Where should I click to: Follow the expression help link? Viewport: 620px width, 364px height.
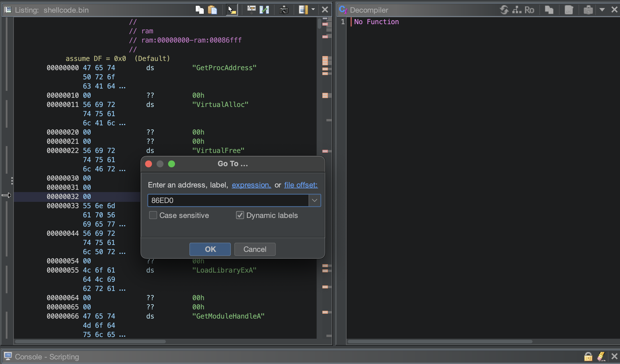click(x=252, y=185)
